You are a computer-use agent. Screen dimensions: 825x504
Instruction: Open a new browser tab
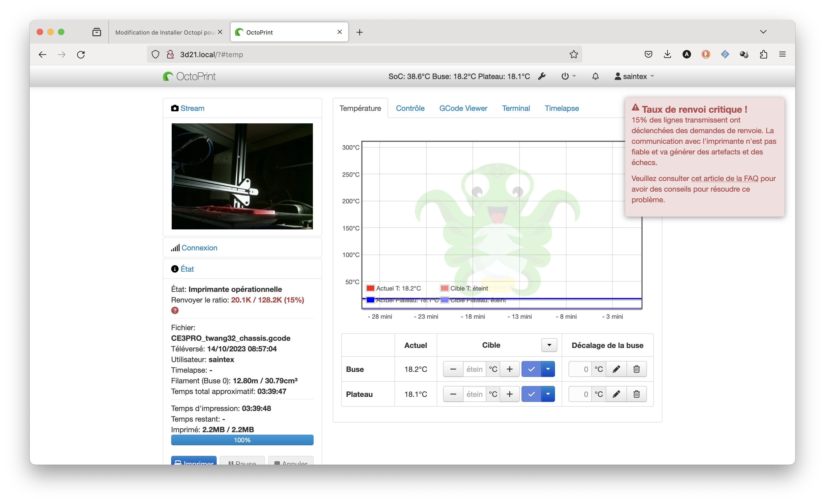(360, 32)
